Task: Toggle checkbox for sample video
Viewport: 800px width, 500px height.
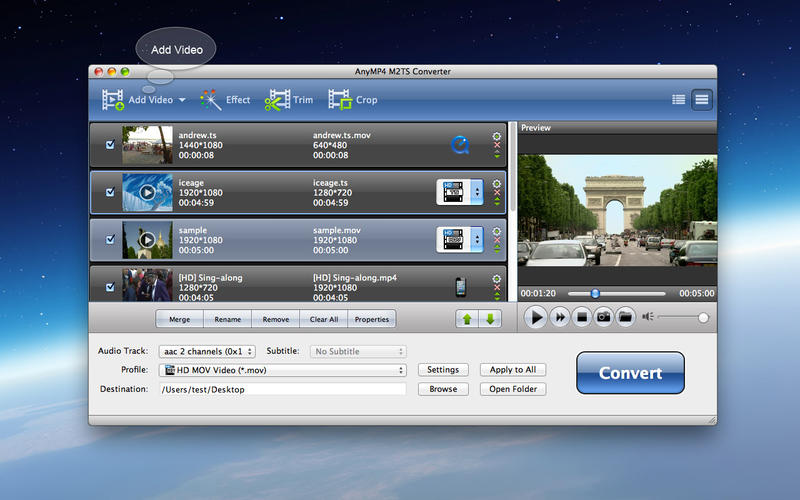Action: 110,240
